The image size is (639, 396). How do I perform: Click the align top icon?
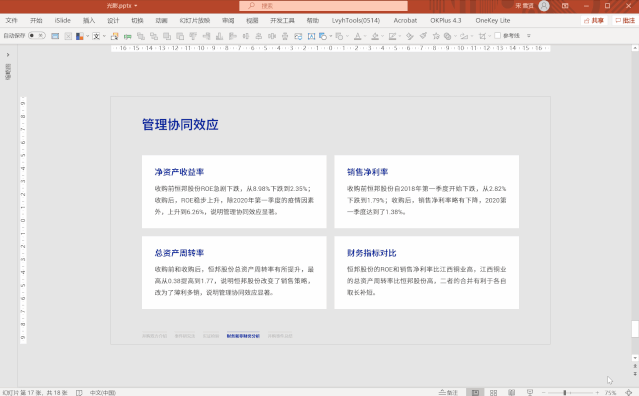pyautogui.click(x=193, y=36)
